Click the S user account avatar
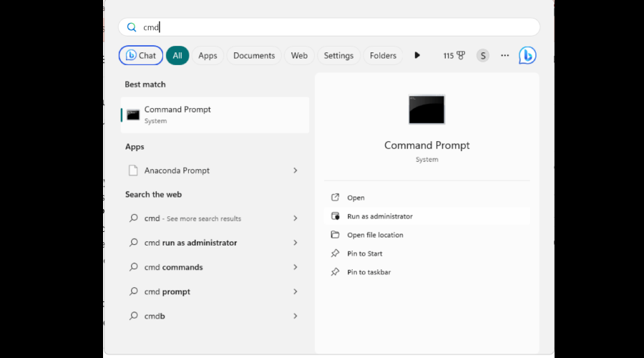The height and width of the screenshot is (358, 644). (x=483, y=56)
